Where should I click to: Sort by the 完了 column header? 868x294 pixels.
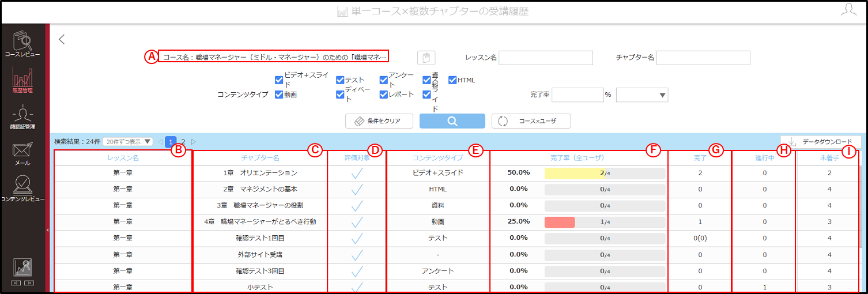click(700, 157)
